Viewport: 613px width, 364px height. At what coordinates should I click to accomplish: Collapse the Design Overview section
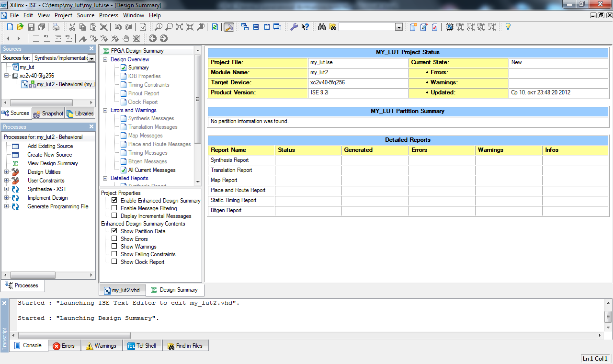(106, 59)
